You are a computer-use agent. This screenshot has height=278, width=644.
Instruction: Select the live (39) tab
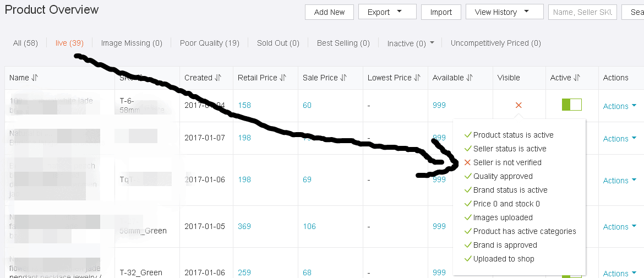pos(69,43)
